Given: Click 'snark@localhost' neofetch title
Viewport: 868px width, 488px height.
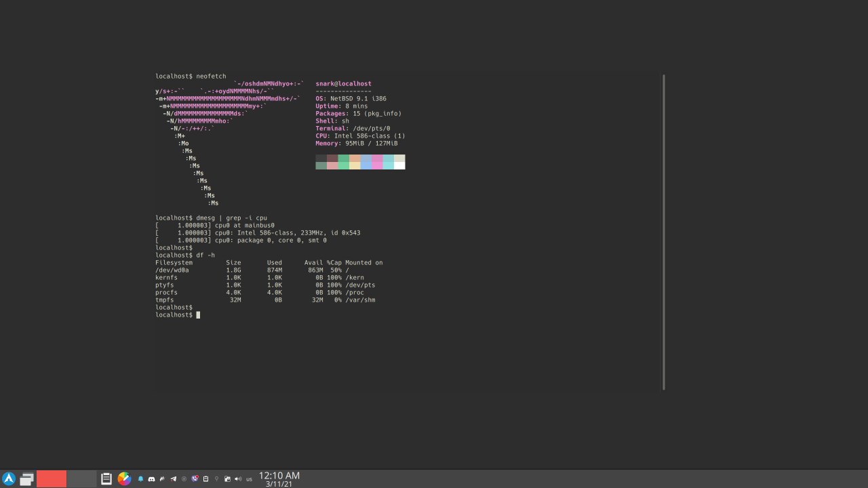Looking at the screenshot, I should [343, 84].
